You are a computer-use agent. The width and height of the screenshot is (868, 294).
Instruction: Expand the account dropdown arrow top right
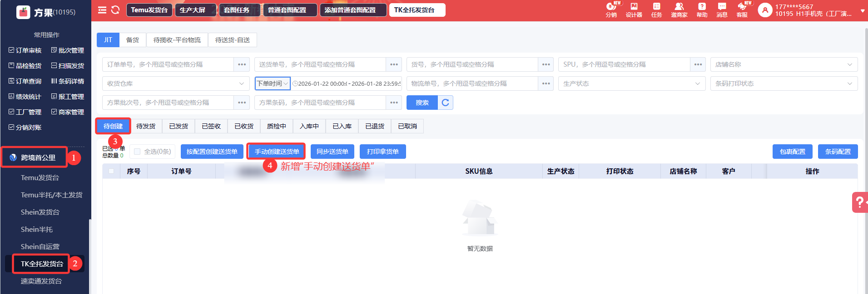point(863,10)
